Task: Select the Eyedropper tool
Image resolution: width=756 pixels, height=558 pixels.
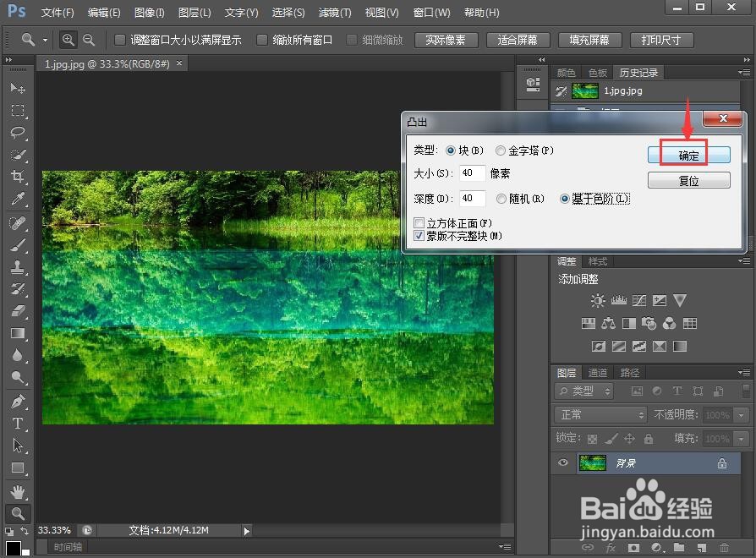Action: click(18, 199)
